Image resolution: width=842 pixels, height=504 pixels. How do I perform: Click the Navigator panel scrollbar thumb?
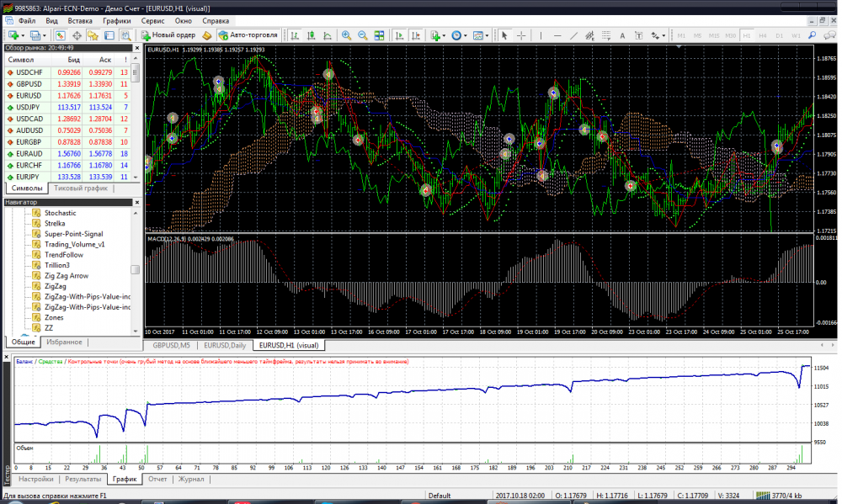click(136, 269)
